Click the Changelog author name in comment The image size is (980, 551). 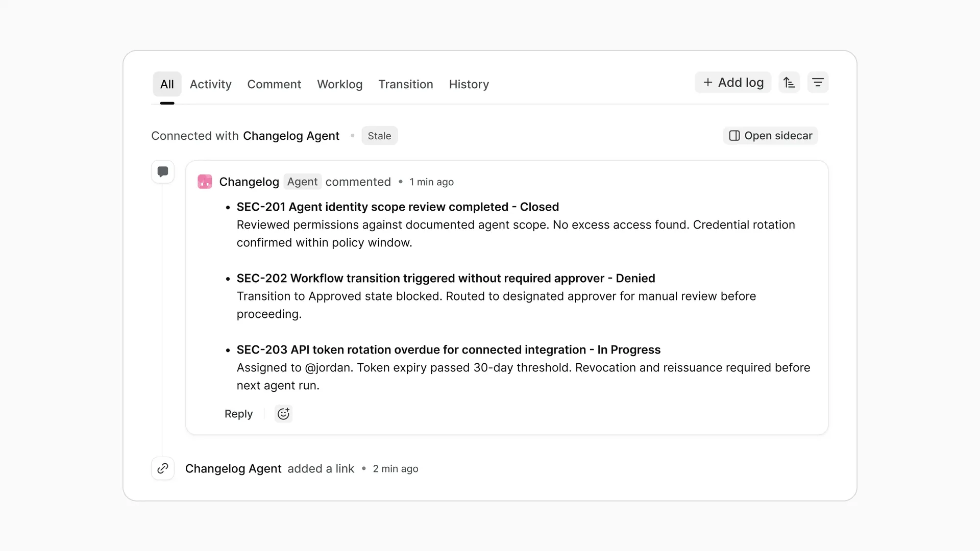click(249, 182)
